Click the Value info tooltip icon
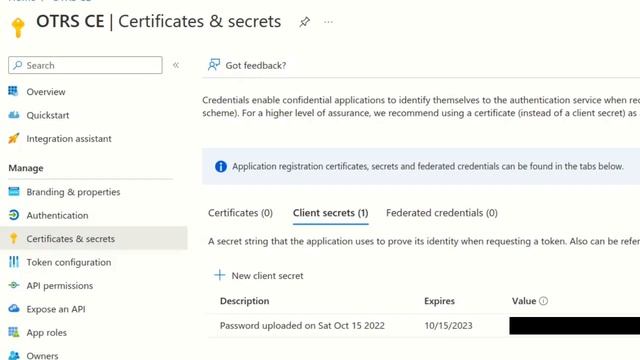 point(543,301)
